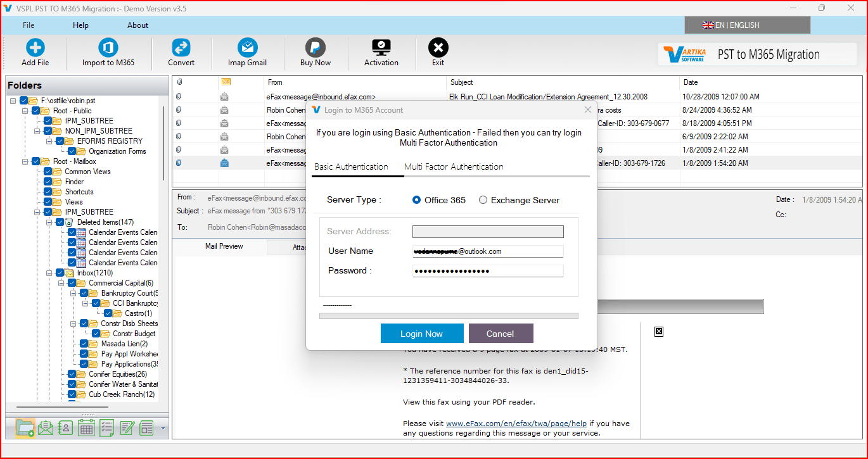Screen dimensions: 868x459
Task: Open the www.eFax.com help link
Action: click(516, 424)
